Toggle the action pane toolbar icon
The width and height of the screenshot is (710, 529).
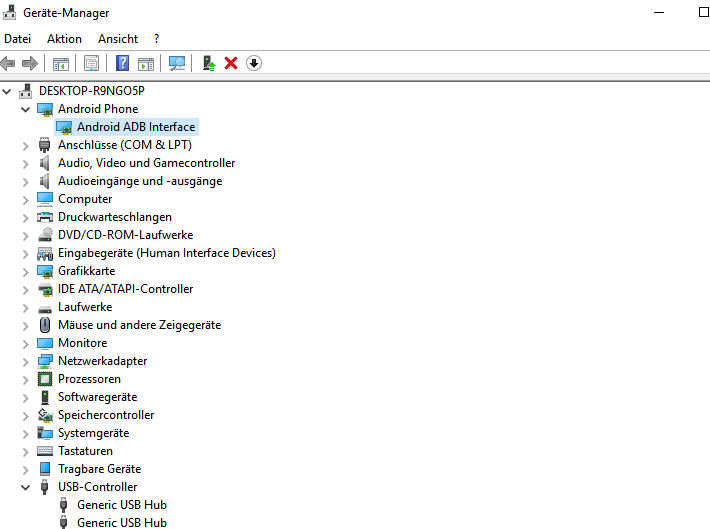coord(146,64)
